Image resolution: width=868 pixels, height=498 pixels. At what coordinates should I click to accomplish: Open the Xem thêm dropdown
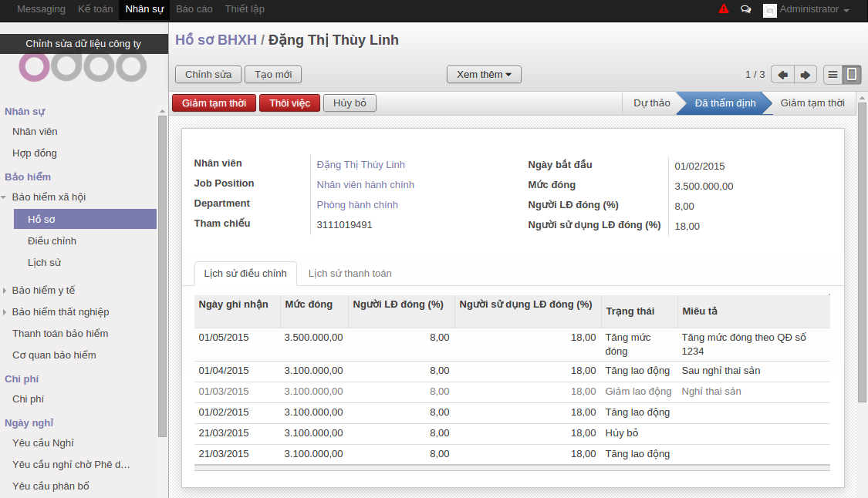tap(484, 75)
